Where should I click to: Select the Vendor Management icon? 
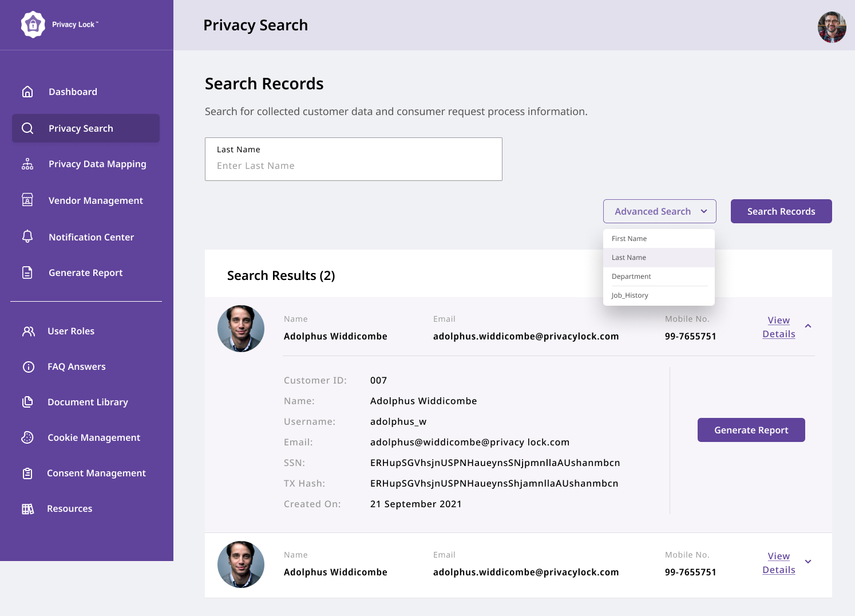click(27, 200)
